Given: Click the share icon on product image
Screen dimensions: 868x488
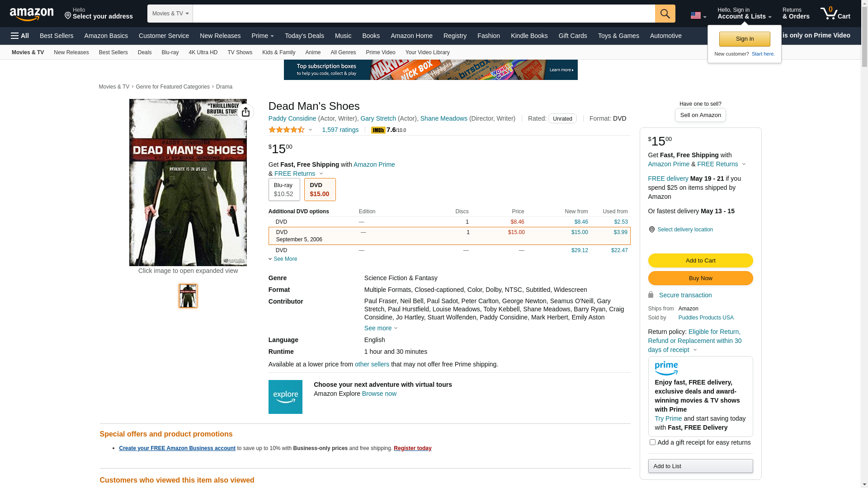Looking at the screenshot, I should click(245, 112).
